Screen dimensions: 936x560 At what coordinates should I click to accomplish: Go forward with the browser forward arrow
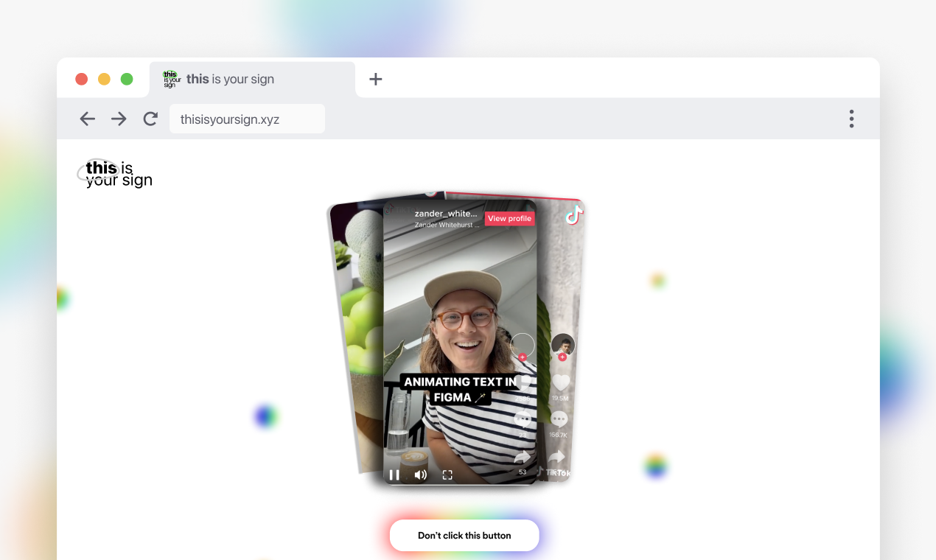119,119
